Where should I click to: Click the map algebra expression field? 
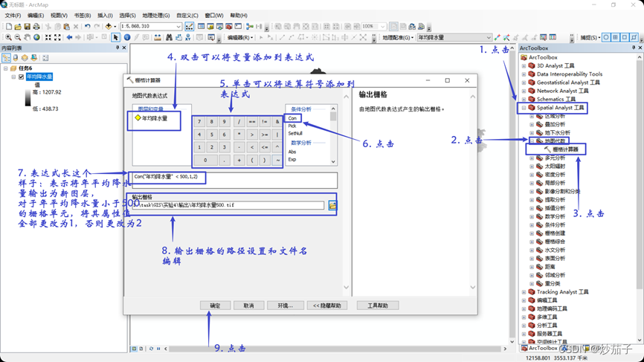[234, 180]
